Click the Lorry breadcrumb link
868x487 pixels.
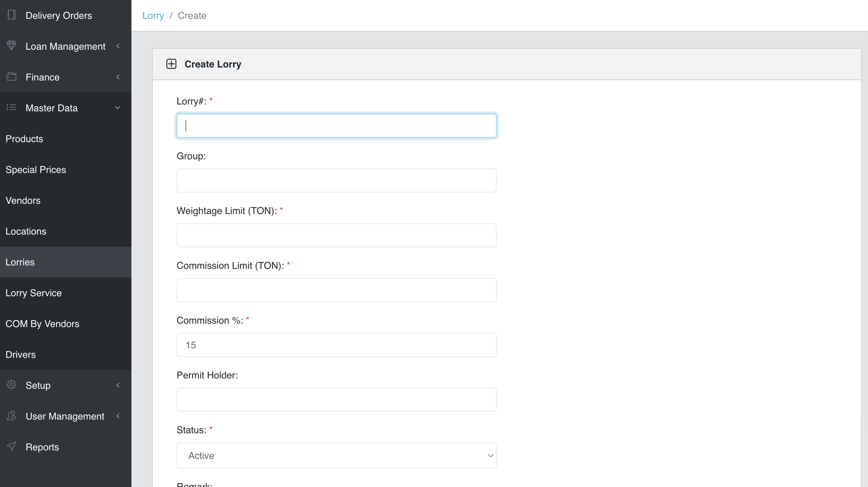point(153,15)
